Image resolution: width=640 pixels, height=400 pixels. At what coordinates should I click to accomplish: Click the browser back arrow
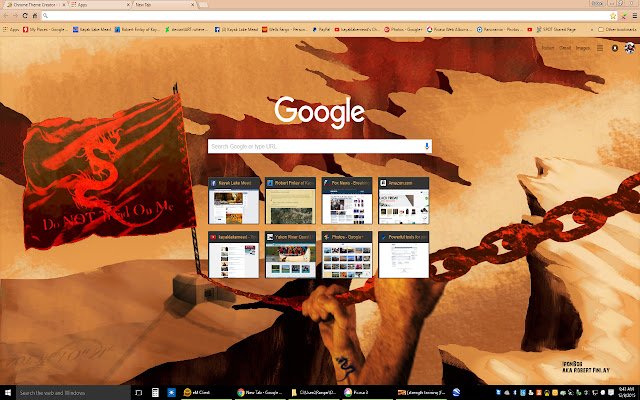(6, 16)
